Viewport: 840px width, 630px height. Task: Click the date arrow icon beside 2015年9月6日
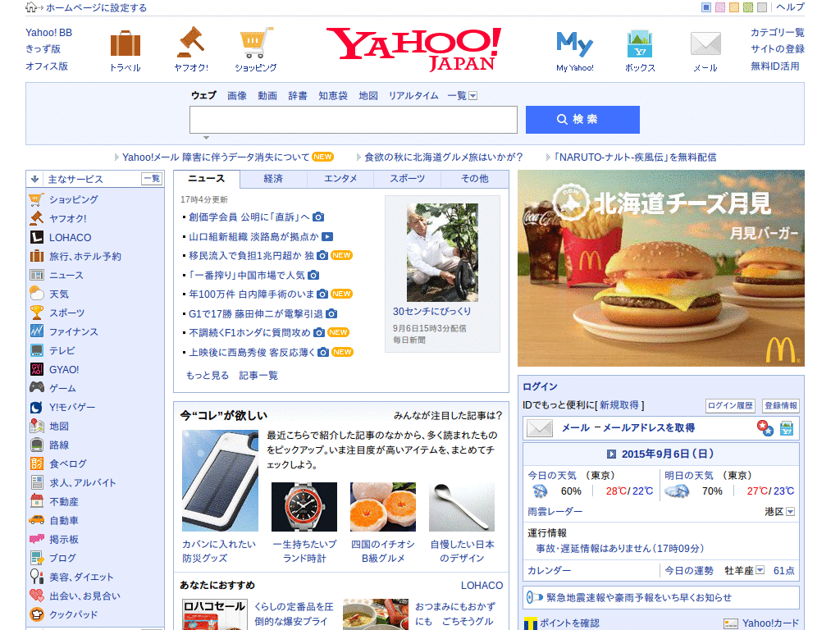click(x=611, y=454)
